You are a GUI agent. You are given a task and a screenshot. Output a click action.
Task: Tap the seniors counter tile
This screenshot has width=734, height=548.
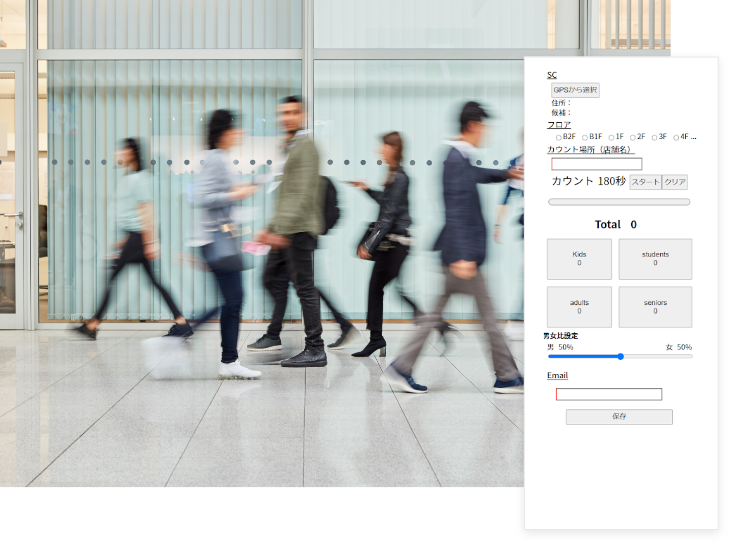655,307
